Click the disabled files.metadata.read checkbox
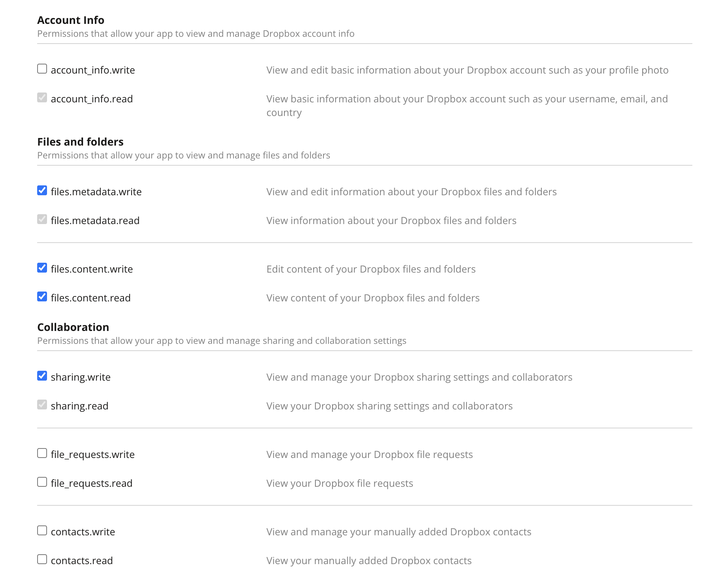 coord(42,220)
